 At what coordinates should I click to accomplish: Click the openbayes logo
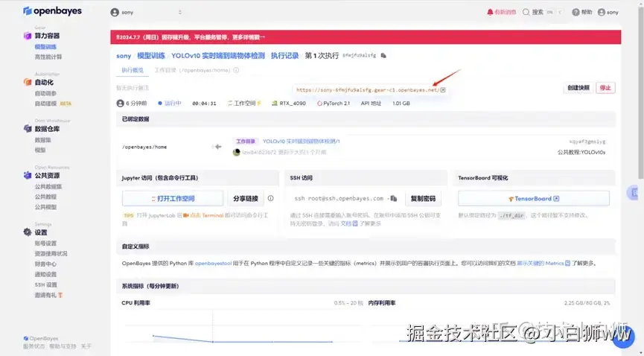pyautogui.click(x=52, y=11)
